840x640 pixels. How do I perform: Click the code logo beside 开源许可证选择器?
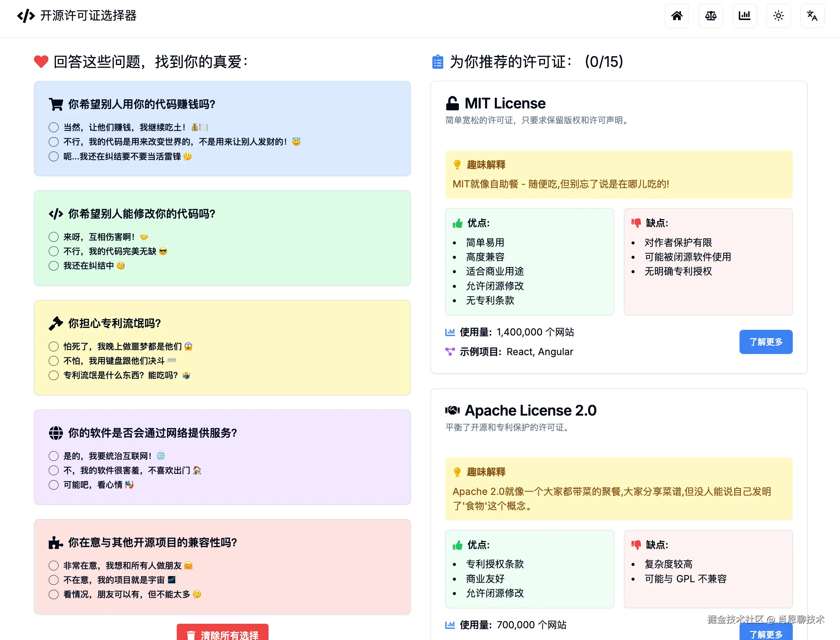point(26,16)
